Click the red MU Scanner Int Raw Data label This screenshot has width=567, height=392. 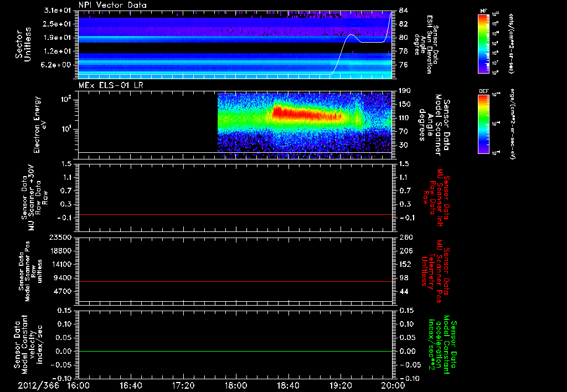click(x=435, y=197)
